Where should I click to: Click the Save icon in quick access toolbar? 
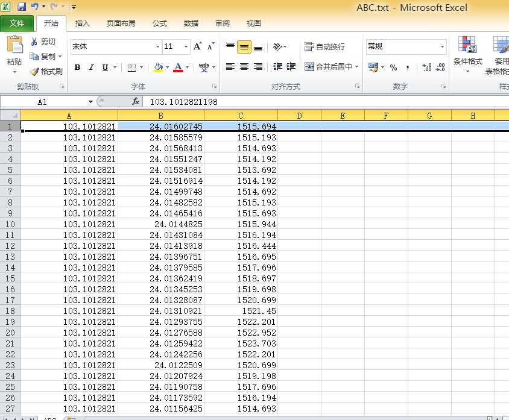tap(22, 7)
